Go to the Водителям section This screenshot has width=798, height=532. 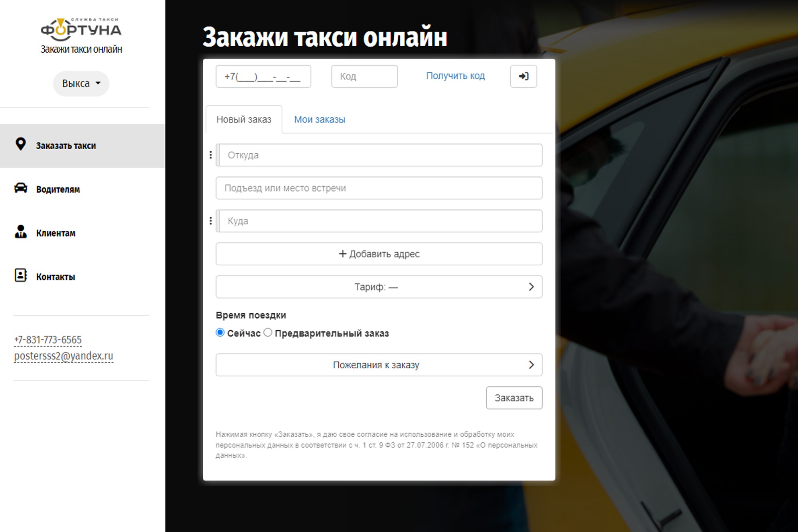tap(58, 189)
